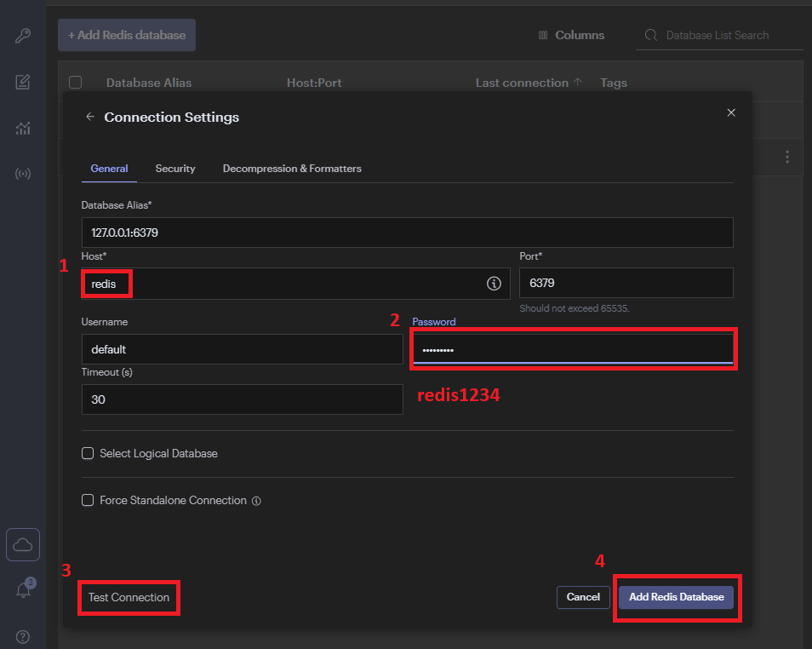Click the Database List Search box
This screenshot has height=649, width=812.
(719, 35)
